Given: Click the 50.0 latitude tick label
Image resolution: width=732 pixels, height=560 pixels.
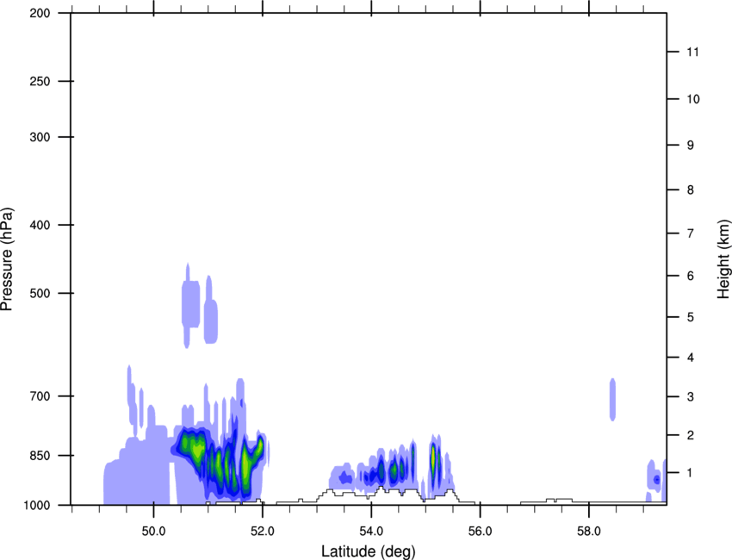Looking at the screenshot, I should pyautogui.click(x=153, y=532).
